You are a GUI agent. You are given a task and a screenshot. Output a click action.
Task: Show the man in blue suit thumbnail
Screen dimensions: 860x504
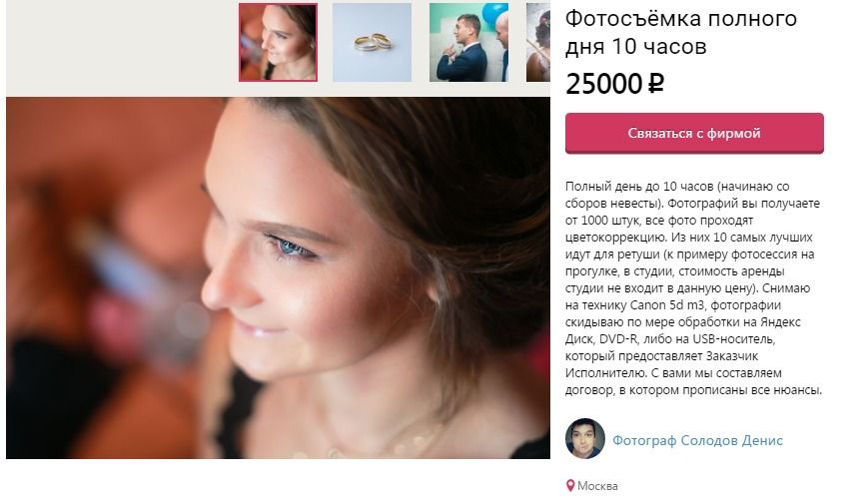tap(468, 42)
